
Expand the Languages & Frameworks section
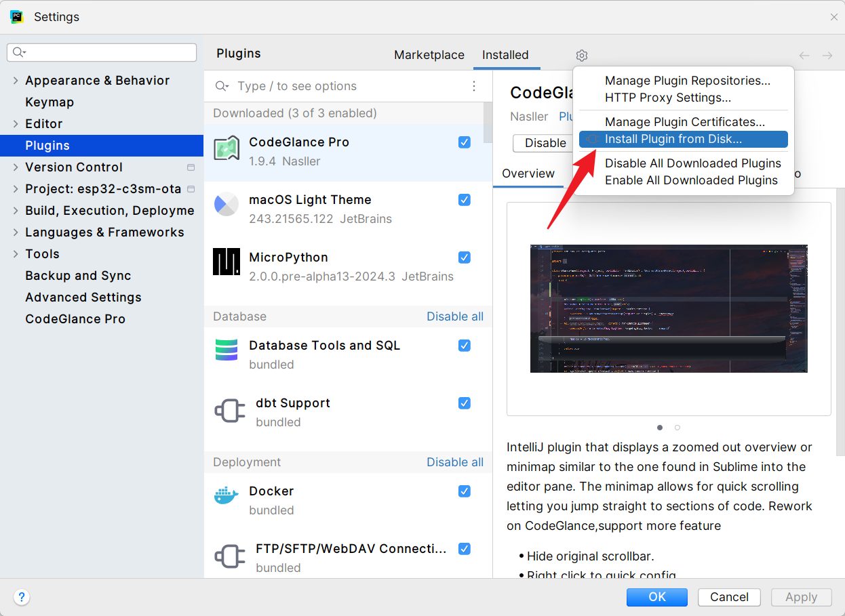click(15, 232)
